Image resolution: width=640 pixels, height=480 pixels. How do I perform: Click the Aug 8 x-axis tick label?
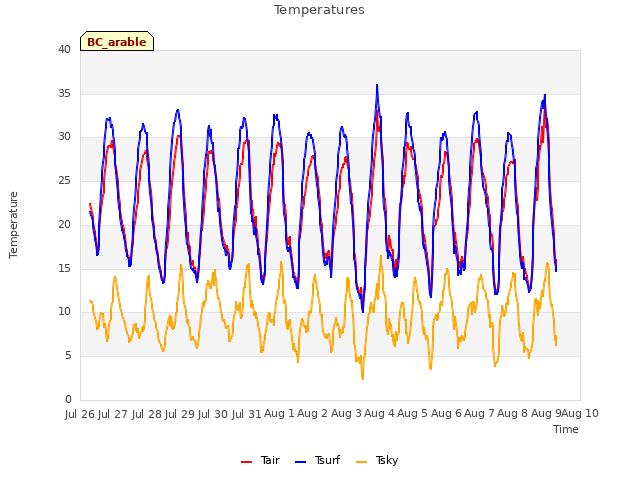pos(513,414)
